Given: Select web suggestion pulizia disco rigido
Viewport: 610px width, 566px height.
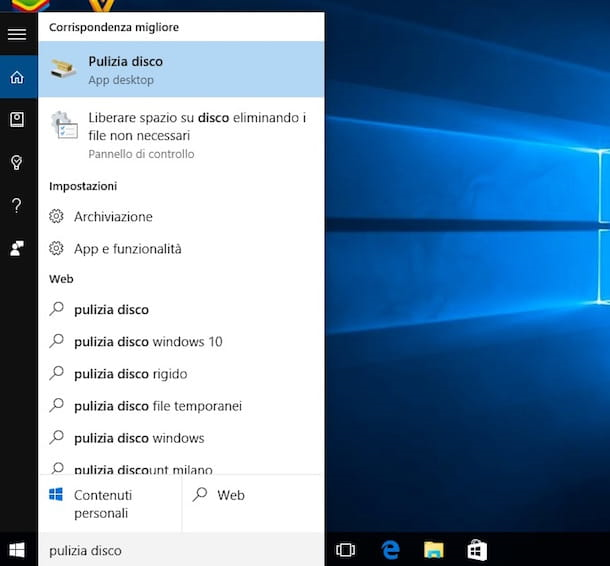Looking at the screenshot, I should coord(130,374).
